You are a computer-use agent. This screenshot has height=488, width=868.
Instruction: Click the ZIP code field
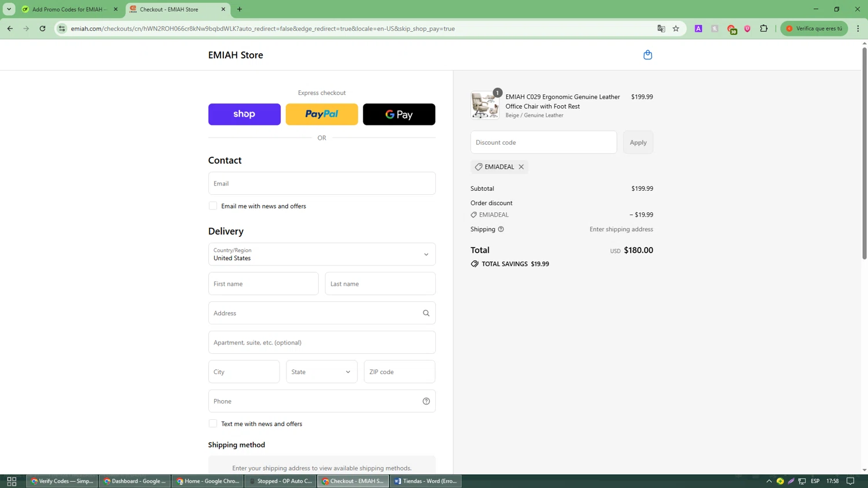pyautogui.click(x=399, y=372)
